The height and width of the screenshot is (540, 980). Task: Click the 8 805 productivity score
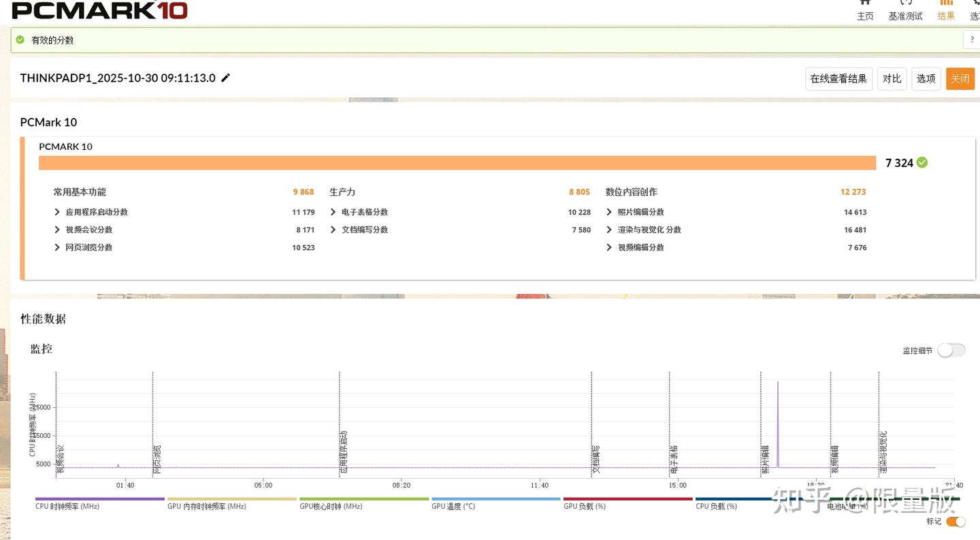pos(580,192)
